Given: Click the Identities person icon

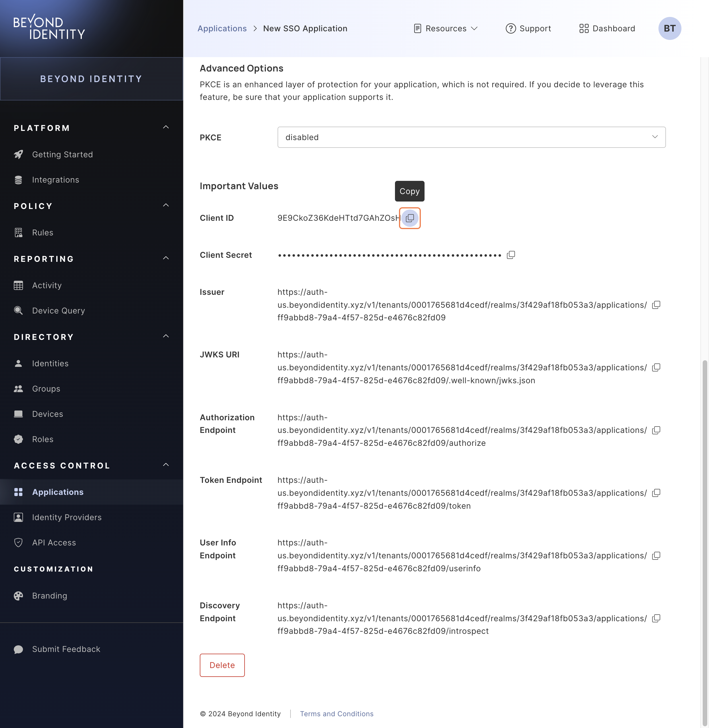Looking at the screenshot, I should coord(18,363).
